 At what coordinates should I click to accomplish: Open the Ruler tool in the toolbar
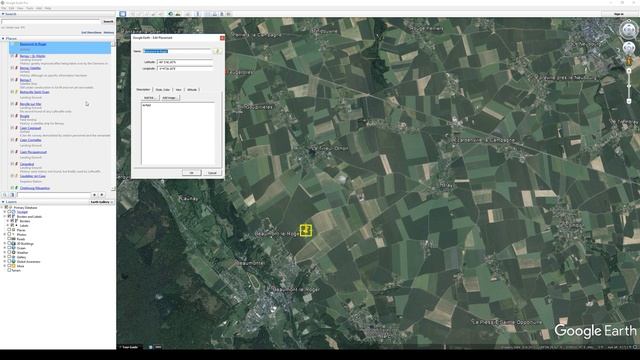tap(198, 14)
